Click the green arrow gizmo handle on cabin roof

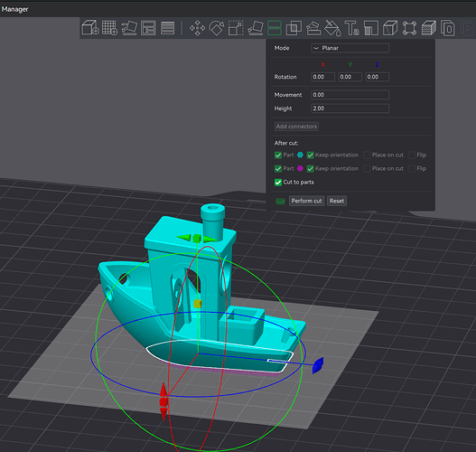[197, 239]
